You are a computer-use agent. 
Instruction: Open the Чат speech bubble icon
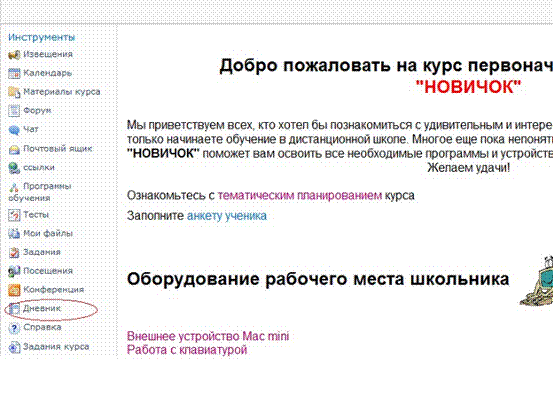pos(14,130)
